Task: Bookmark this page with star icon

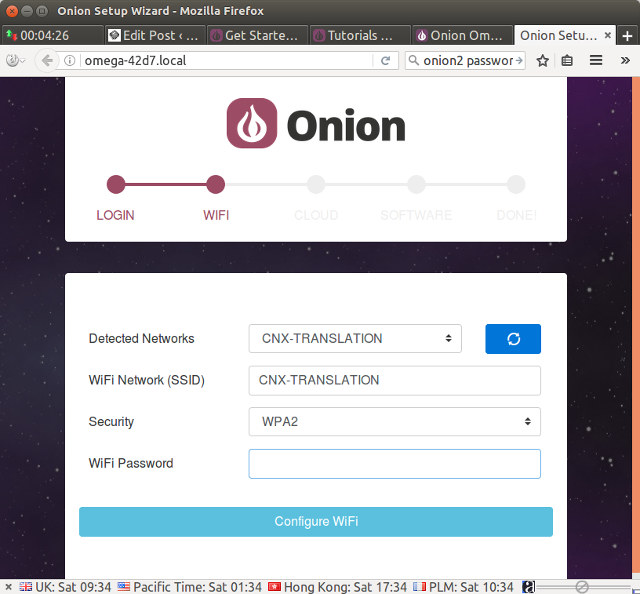Action: click(x=542, y=60)
